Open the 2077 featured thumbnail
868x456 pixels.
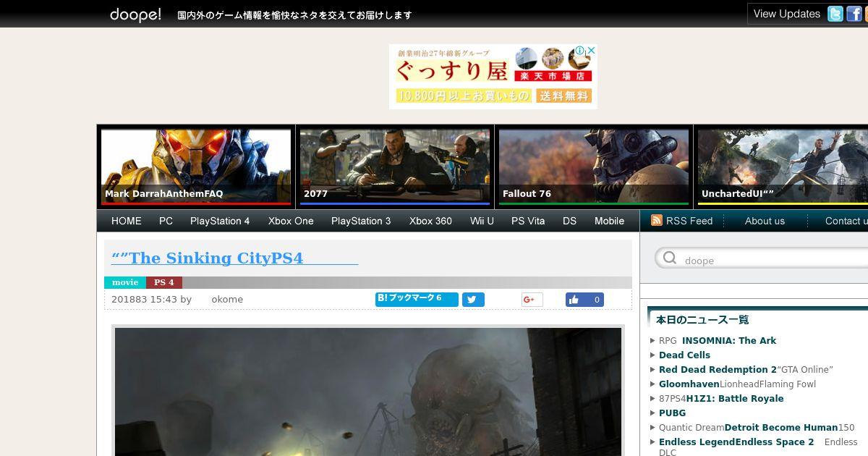(395, 166)
